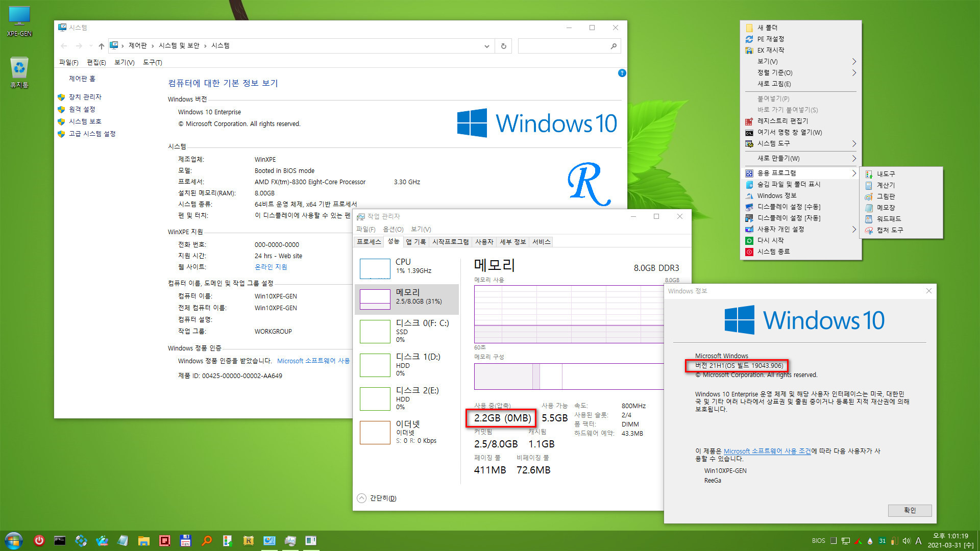Click the taskbar clock showing 1:01:19

[950, 541]
